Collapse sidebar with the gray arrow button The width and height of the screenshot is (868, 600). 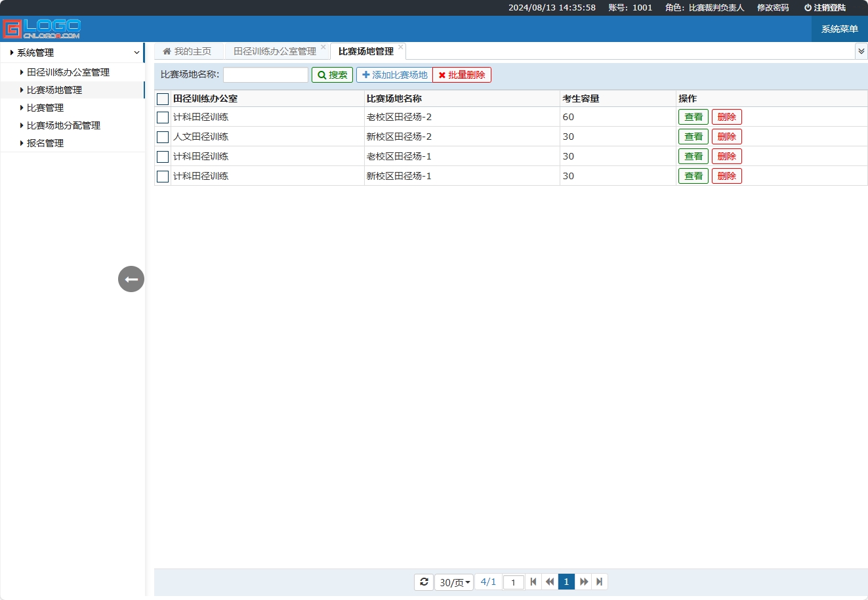(131, 279)
